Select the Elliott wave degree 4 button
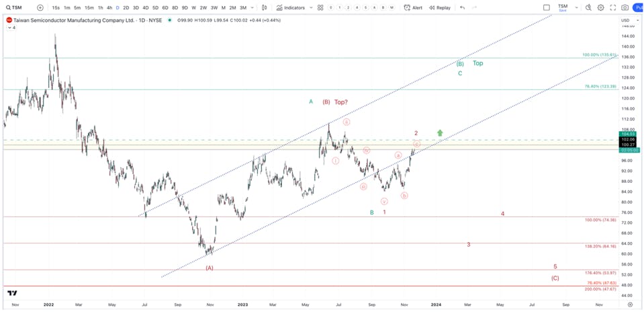 (x=357, y=7)
